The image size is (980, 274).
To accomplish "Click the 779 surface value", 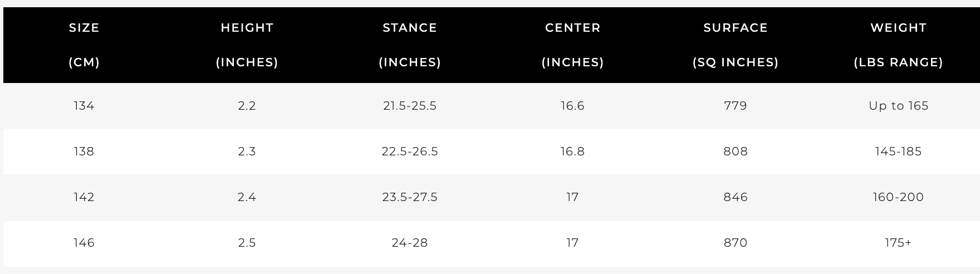I will click(736, 106).
